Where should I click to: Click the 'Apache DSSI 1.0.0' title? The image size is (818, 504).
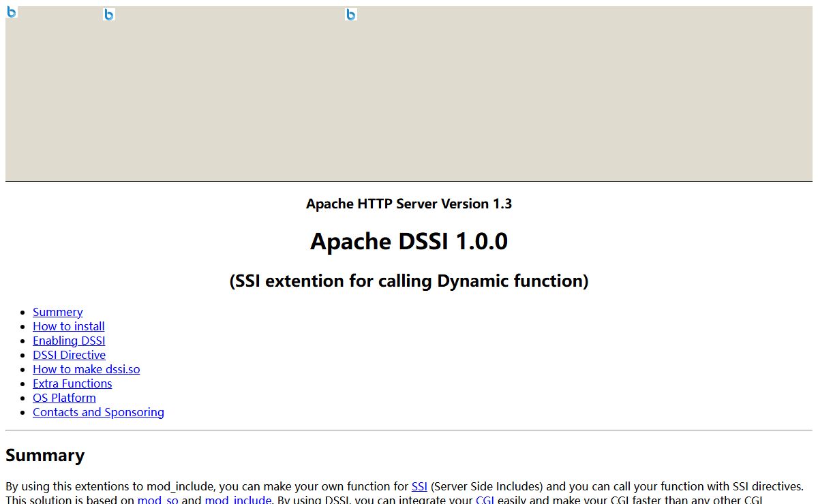(409, 241)
